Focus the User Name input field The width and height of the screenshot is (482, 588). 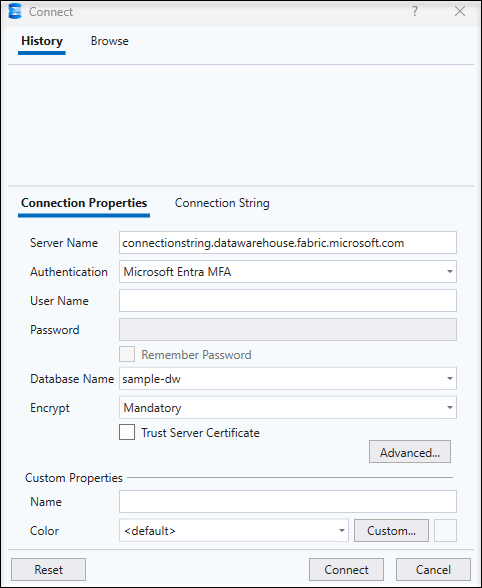[288, 300]
